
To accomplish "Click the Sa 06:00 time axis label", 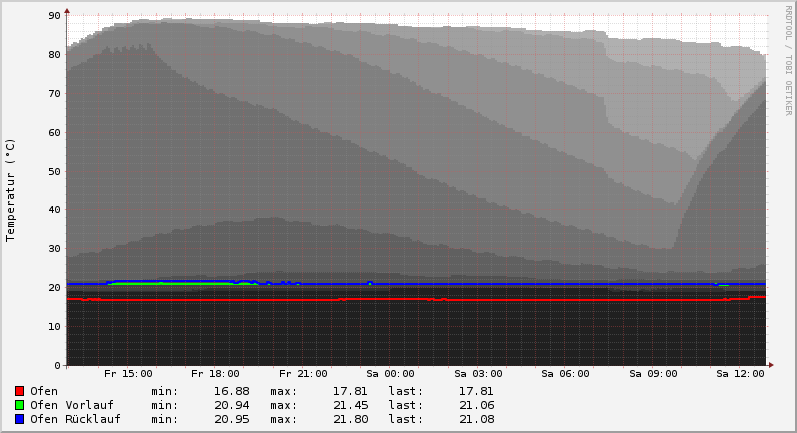I will click(565, 374).
